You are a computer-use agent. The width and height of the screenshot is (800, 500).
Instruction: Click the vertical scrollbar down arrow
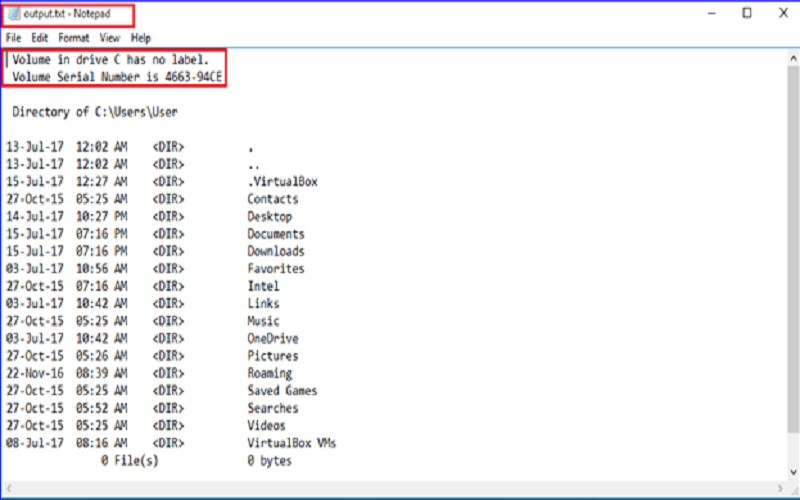point(793,472)
